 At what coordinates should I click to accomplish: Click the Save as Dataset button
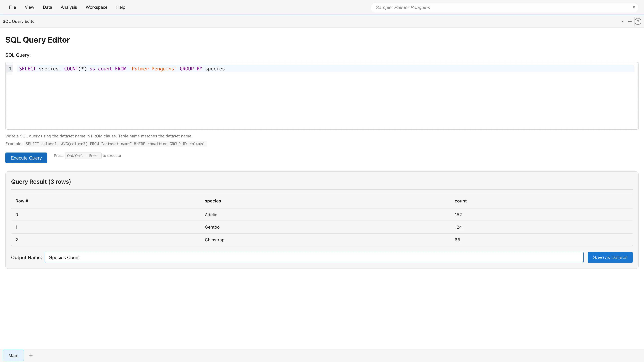(610, 257)
